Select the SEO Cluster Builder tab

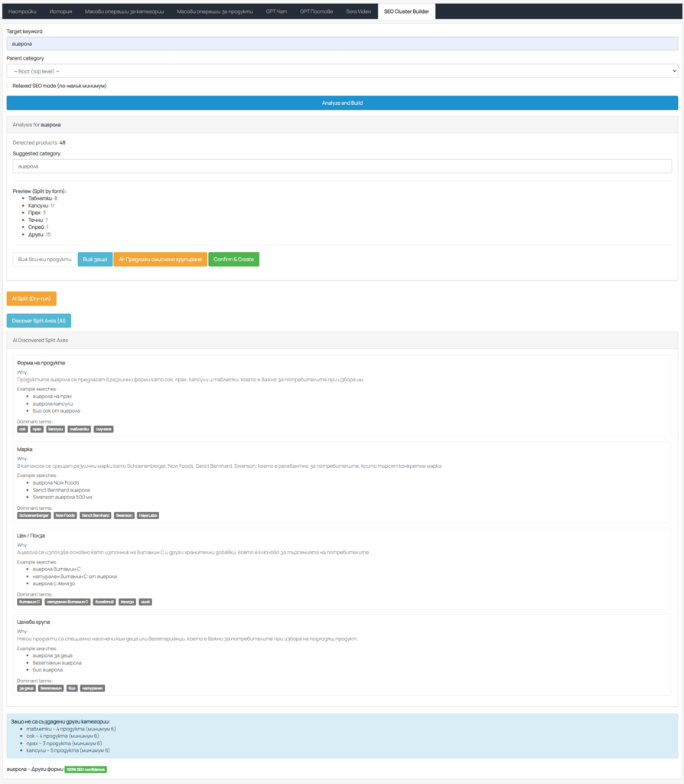(406, 11)
